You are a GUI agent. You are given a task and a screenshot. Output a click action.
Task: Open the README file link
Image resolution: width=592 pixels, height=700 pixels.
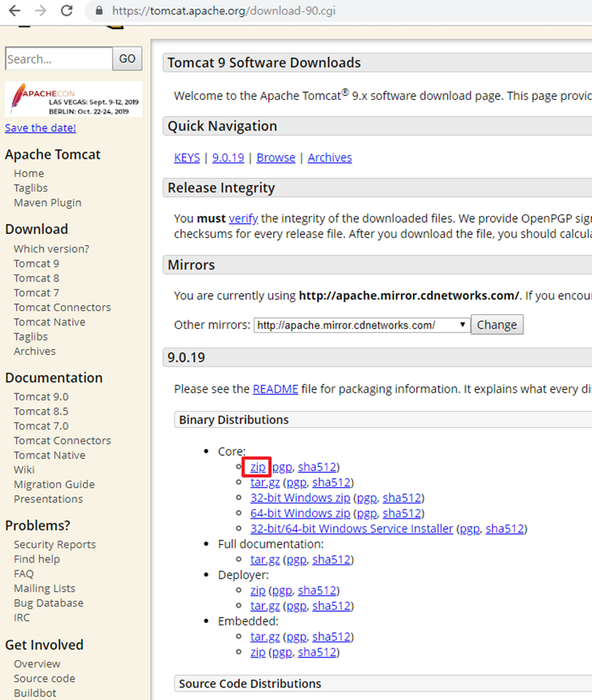coord(276,389)
